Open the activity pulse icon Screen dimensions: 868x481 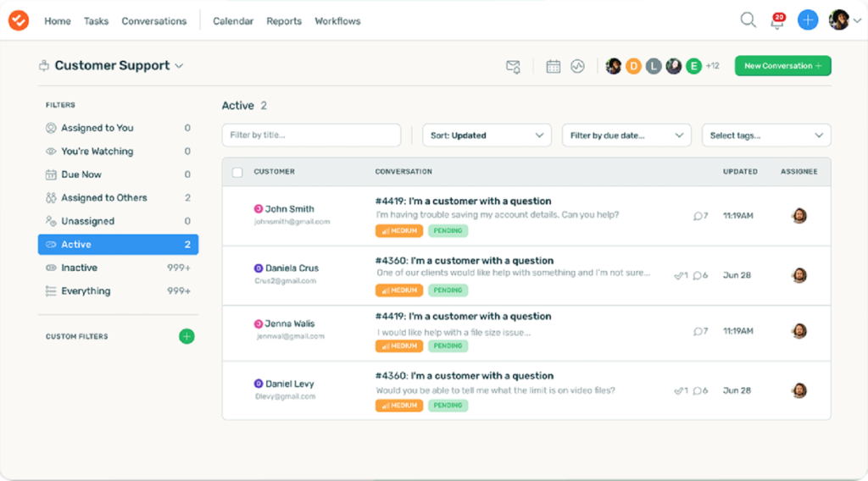pos(577,66)
